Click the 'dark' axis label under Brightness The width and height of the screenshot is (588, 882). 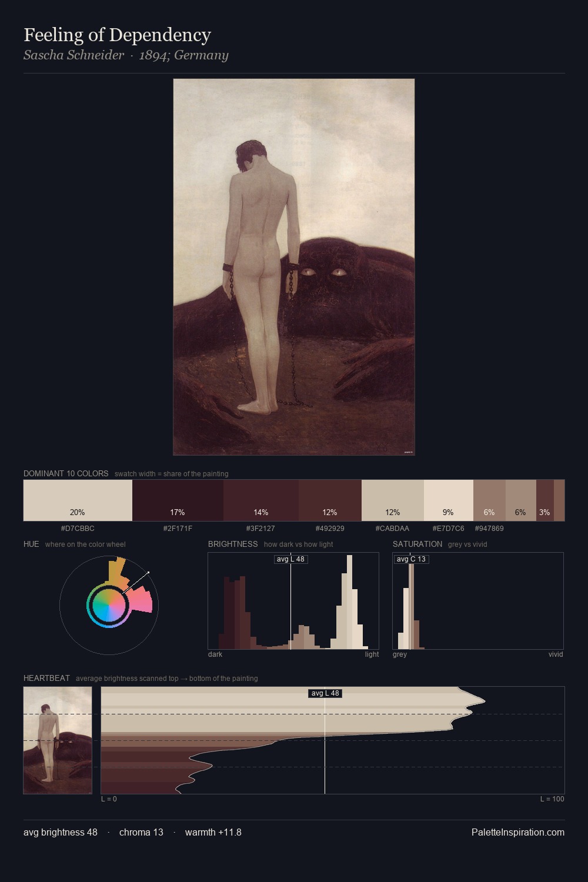pos(215,654)
